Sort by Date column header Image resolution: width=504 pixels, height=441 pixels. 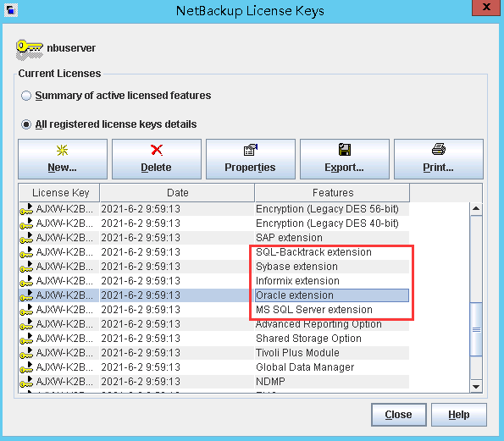[177, 193]
